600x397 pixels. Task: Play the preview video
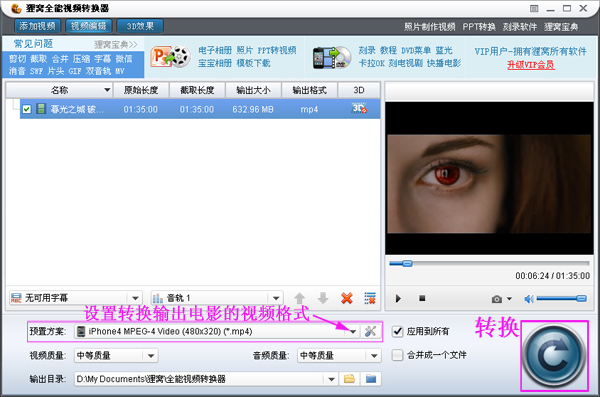click(398, 298)
